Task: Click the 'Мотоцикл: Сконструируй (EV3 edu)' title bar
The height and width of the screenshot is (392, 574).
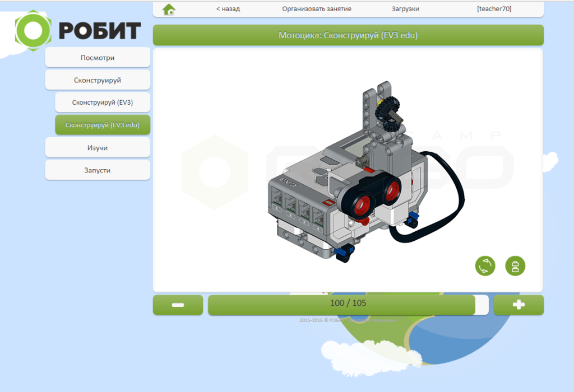Action: click(348, 35)
